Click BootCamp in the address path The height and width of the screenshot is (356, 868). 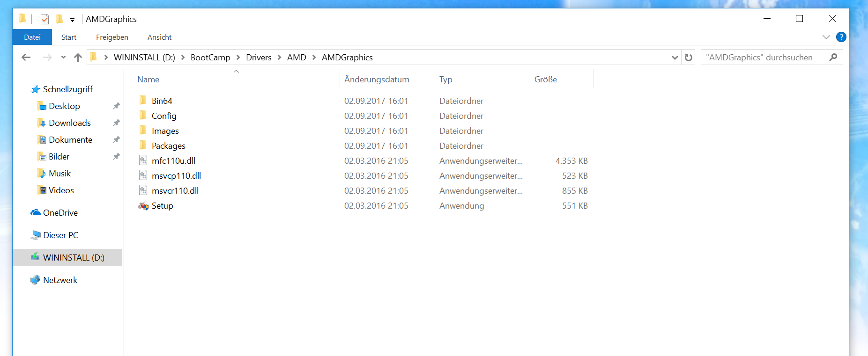pyautogui.click(x=210, y=57)
